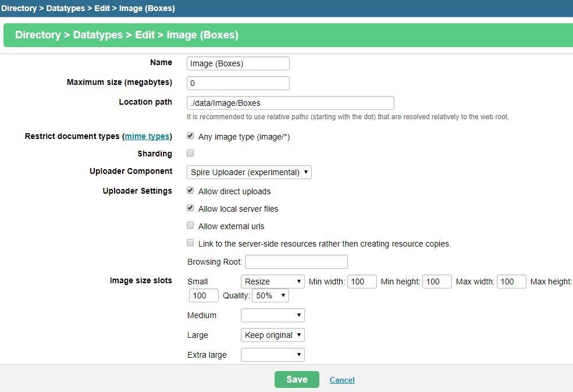Image resolution: width=573 pixels, height=392 pixels.
Task: Open the mime types link
Action: coord(147,136)
